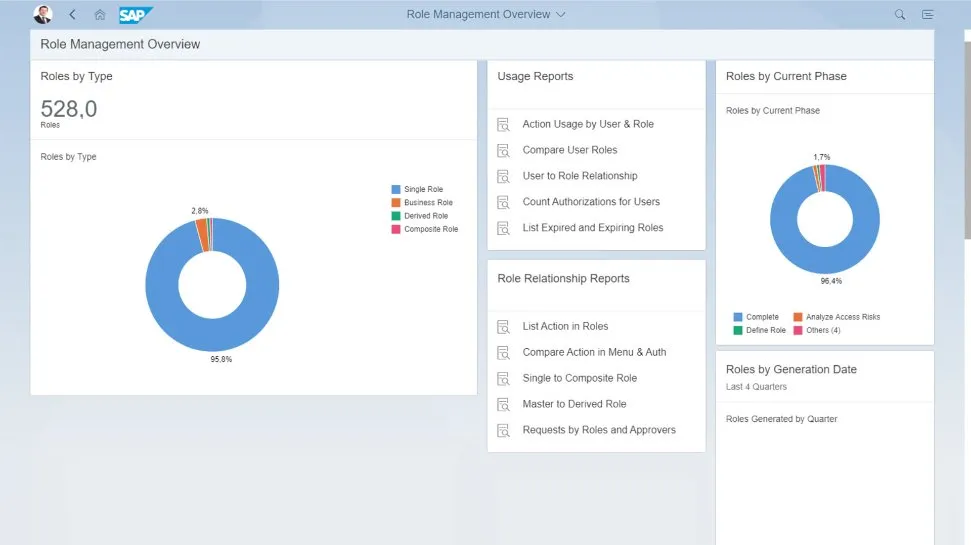The image size is (971, 545).
Task: Click the Roles by Generation Date card header
Action: pos(791,370)
